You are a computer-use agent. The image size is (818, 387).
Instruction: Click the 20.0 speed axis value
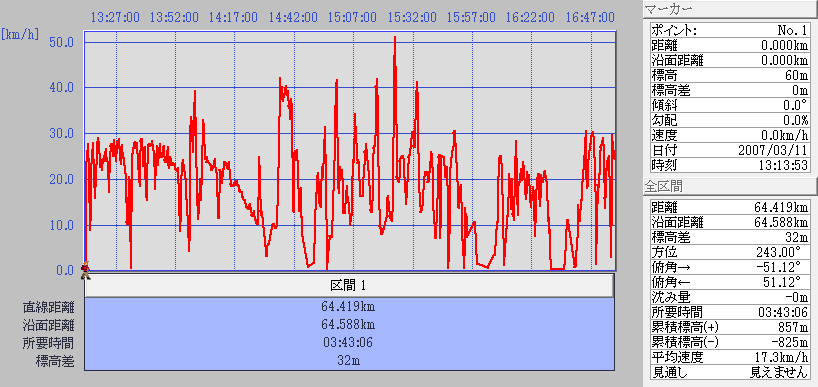(x=61, y=179)
